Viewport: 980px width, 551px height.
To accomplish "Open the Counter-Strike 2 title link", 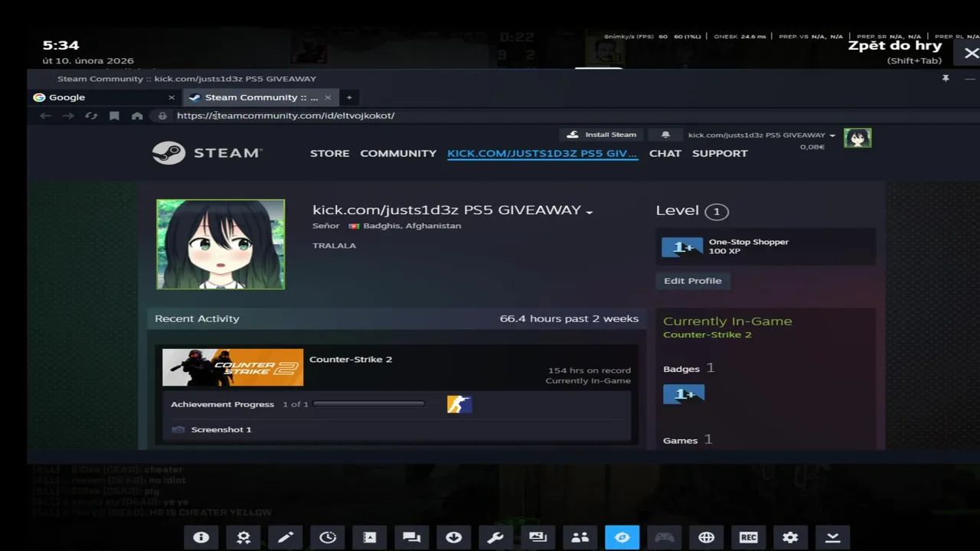I will pos(351,359).
